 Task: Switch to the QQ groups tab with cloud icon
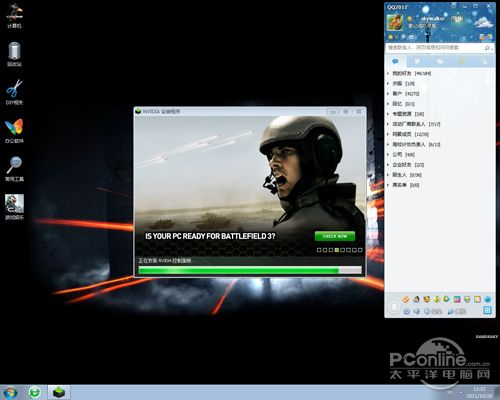coord(440,61)
